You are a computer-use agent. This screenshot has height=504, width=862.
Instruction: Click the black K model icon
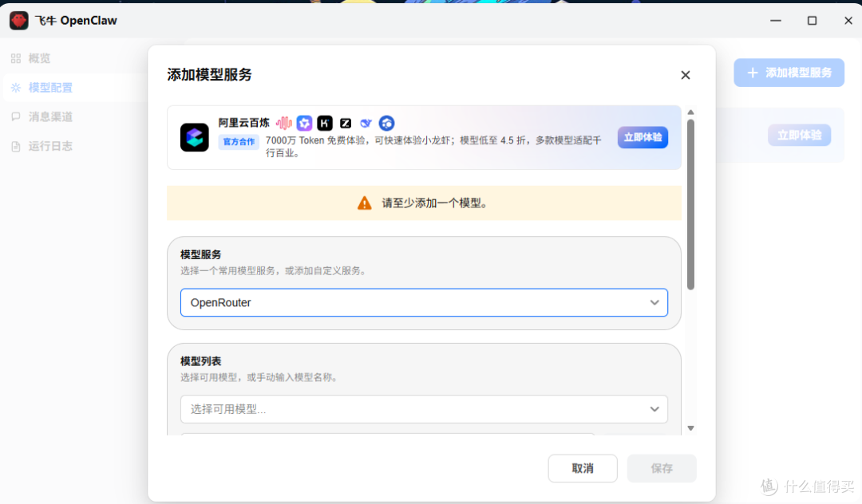(x=325, y=123)
